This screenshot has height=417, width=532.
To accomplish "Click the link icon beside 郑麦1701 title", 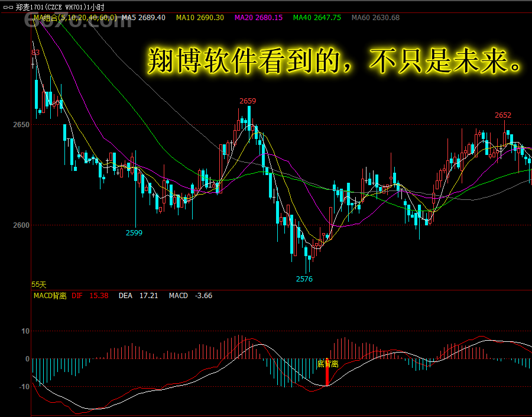I will [x=8, y=7].
